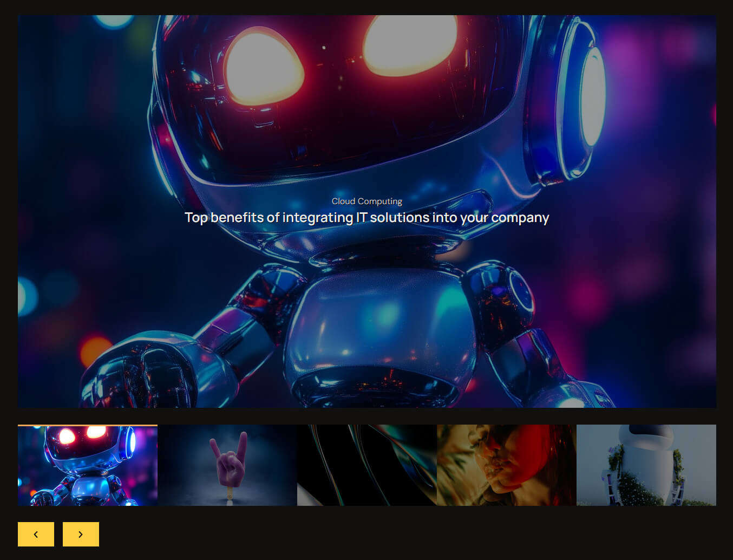Viewport: 733px width, 560px height.
Task: Open the Cloud Computing category link
Action: click(366, 201)
